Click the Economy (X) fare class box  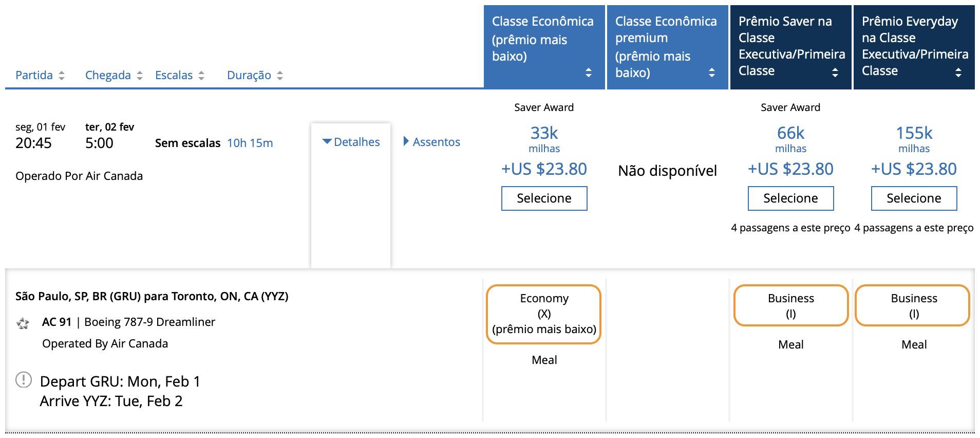pyautogui.click(x=544, y=314)
